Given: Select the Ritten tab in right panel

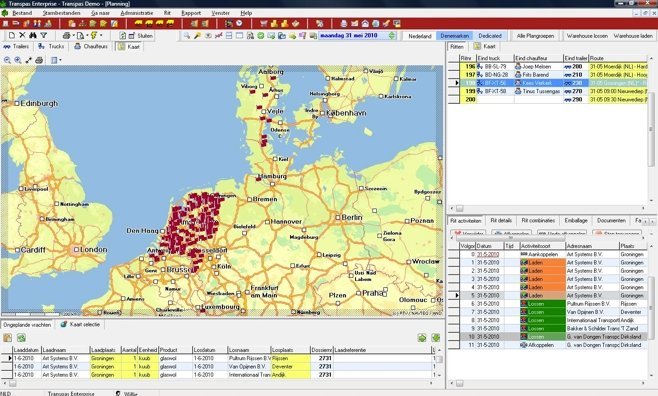Looking at the screenshot, I should point(457,47).
